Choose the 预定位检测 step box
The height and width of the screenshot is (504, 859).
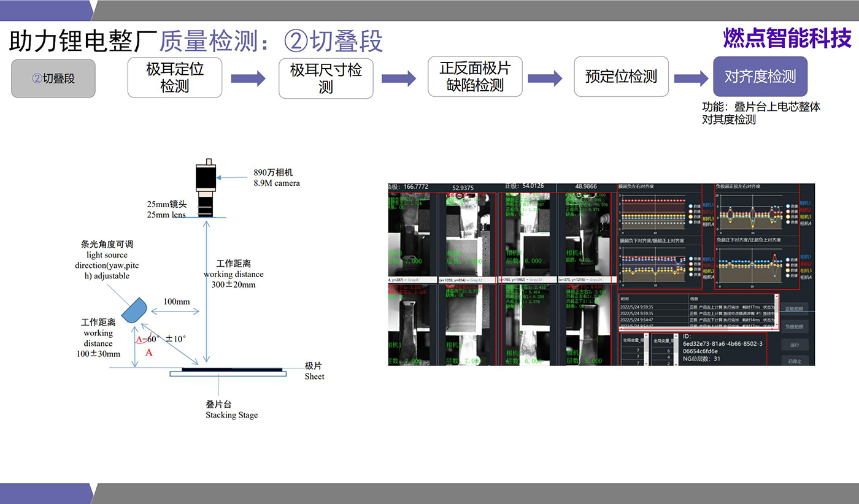coord(621,77)
